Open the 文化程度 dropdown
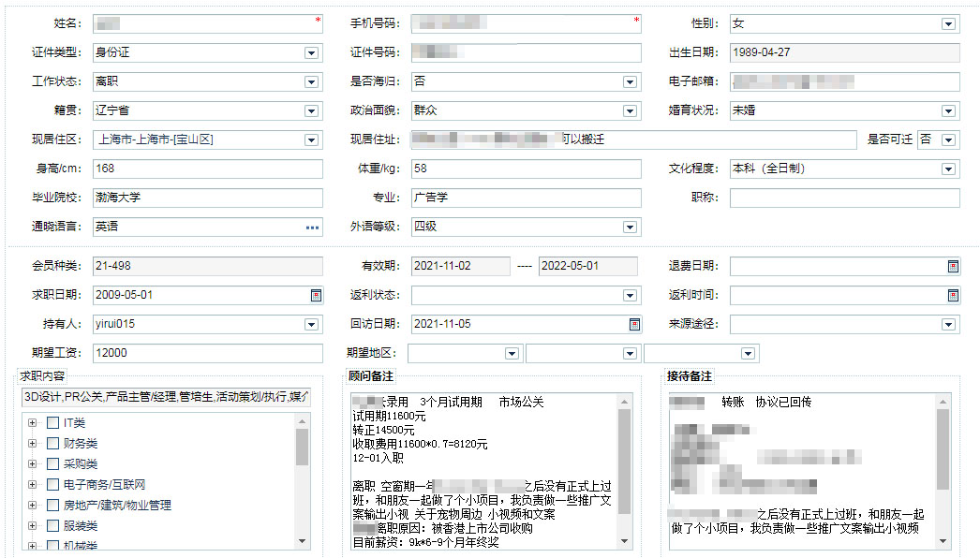The height and width of the screenshot is (558, 980). pos(948,169)
